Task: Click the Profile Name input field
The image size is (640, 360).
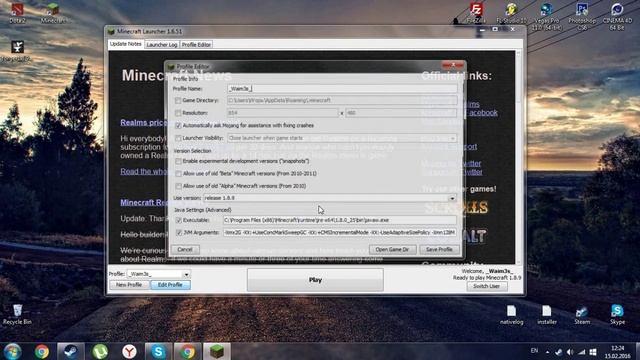Action: [x=342, y=89]
